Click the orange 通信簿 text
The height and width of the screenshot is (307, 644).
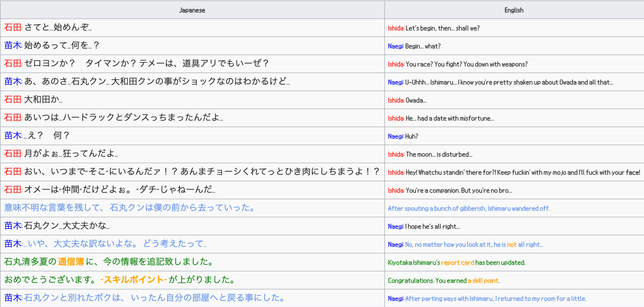click(x=71, y=262)
